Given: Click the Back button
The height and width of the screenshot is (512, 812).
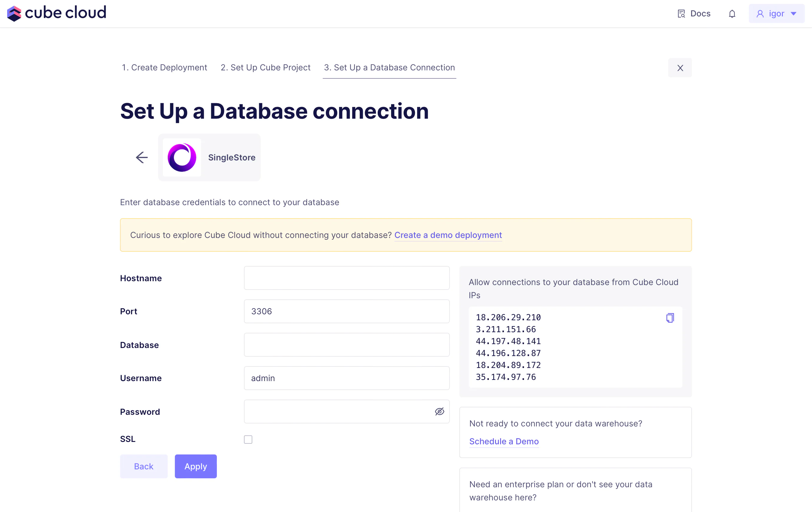Looking at the screenshot, I should coord(144,466).
